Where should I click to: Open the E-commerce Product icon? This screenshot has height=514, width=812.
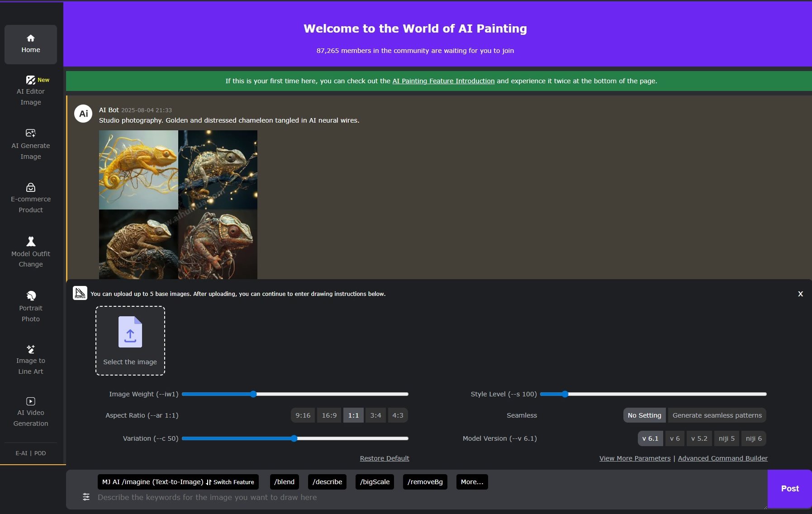[31, 187]
